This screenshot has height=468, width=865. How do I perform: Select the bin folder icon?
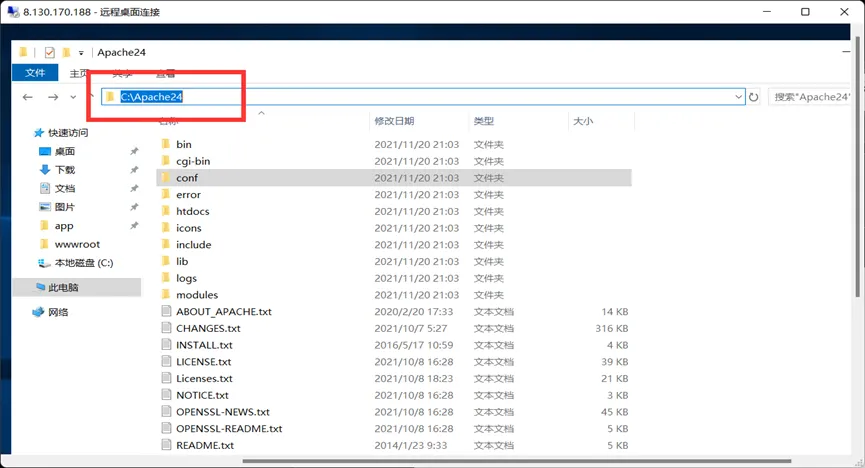[165, 144]
